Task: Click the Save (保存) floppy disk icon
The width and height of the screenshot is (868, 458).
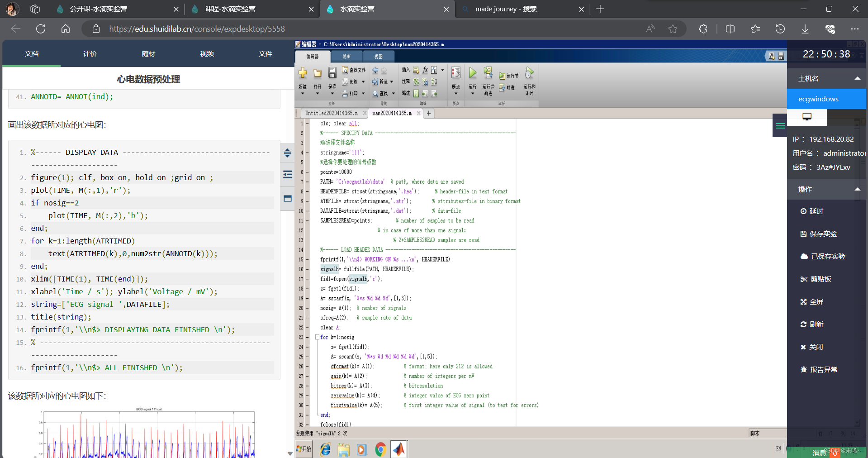Action: [332, 73]
